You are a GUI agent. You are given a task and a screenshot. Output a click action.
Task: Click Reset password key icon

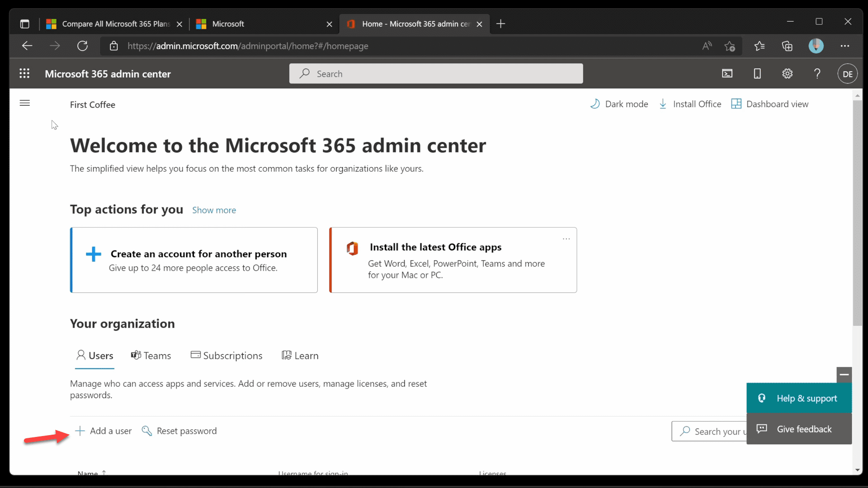click(146, 431)
